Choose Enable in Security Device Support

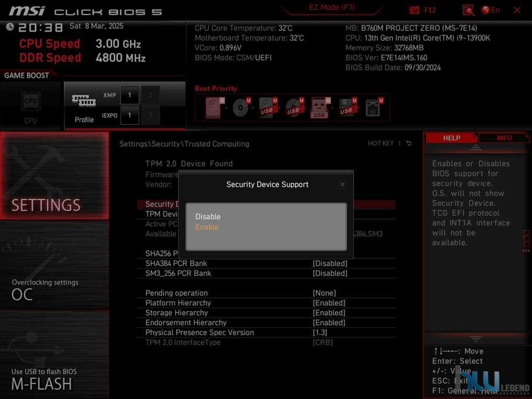207,227
